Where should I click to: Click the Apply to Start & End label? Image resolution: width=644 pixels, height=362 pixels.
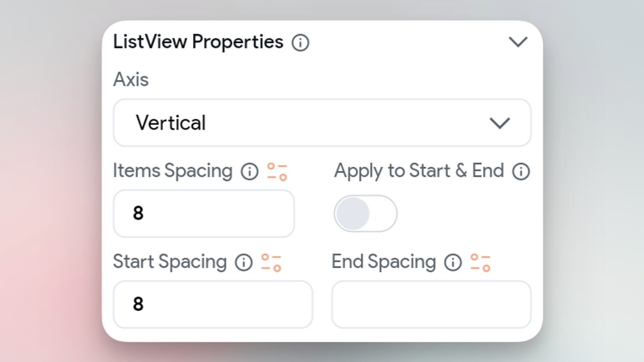419,171
